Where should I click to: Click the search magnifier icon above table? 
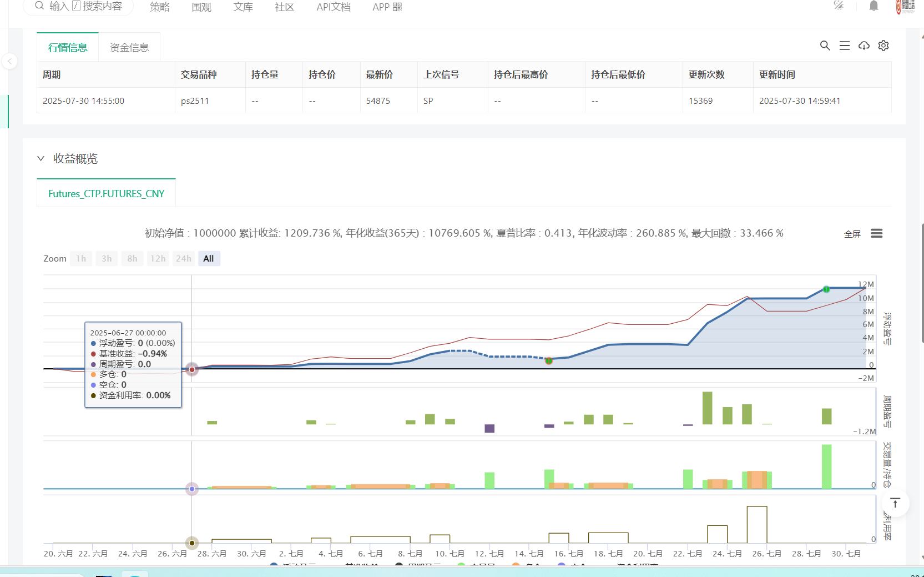(825, 46)
